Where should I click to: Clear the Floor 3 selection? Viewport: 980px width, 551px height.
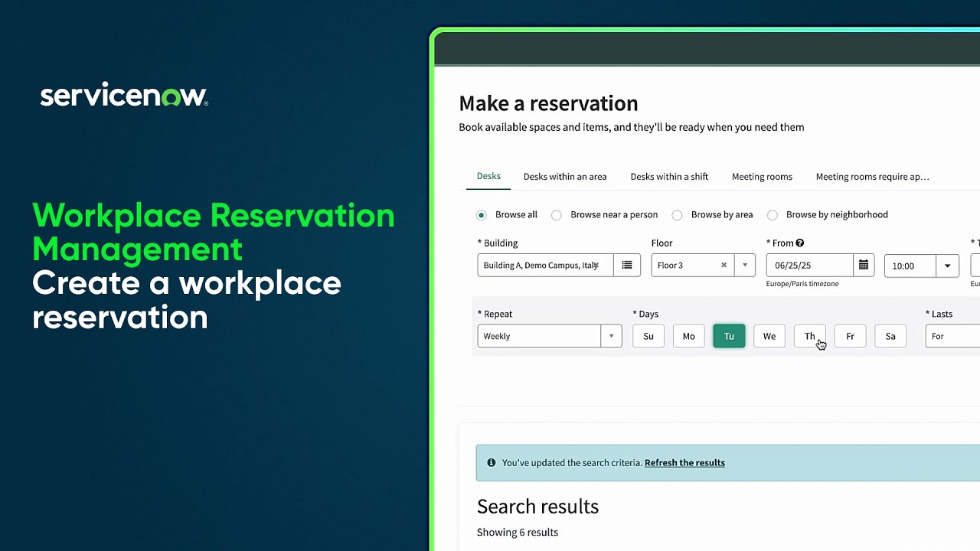point(724,266)
